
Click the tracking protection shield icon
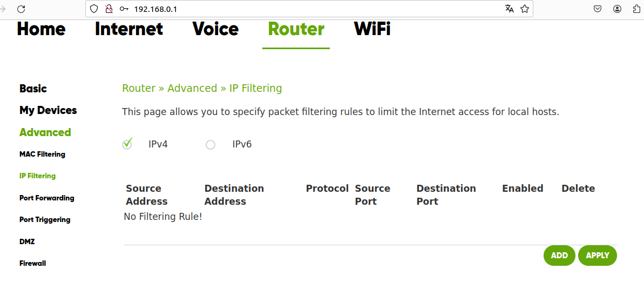94,9
